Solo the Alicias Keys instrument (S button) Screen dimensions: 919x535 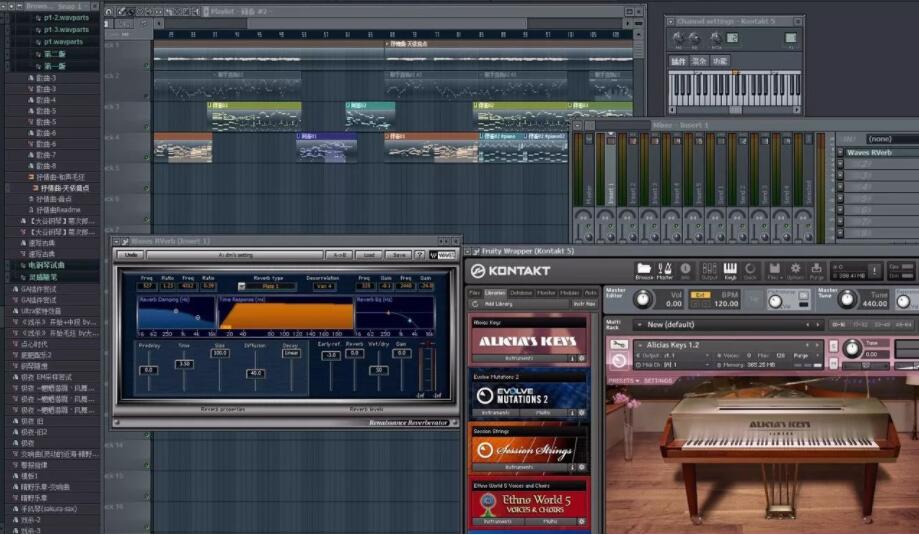pyautogui.click(x=833, y=346)
